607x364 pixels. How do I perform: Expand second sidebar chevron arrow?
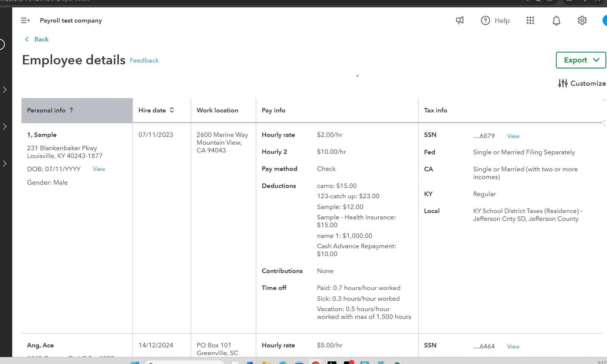click(5, 127)
